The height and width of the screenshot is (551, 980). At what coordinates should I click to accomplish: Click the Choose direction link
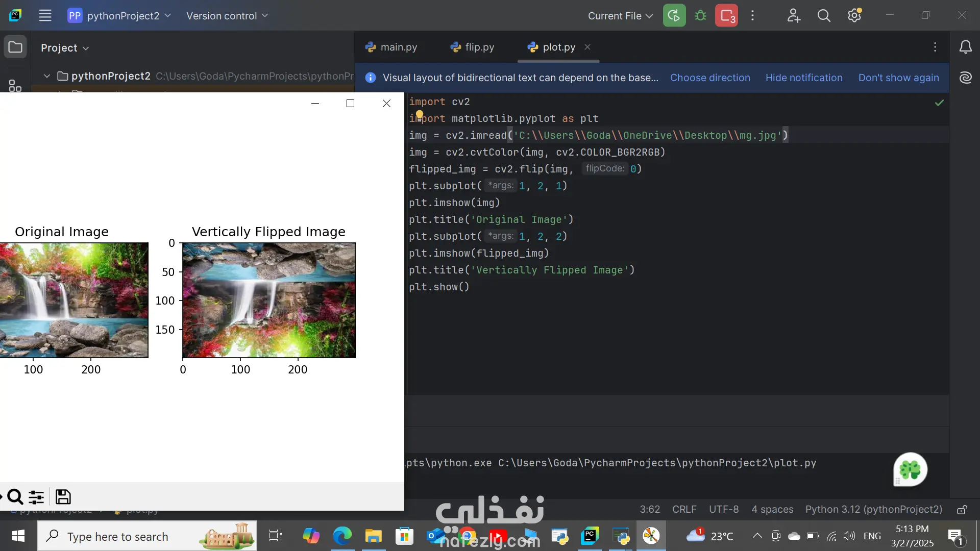(x=710, y=78)
